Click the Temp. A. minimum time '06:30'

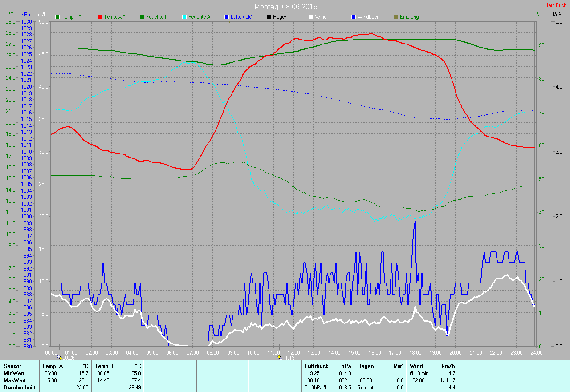tap(51, 373)
